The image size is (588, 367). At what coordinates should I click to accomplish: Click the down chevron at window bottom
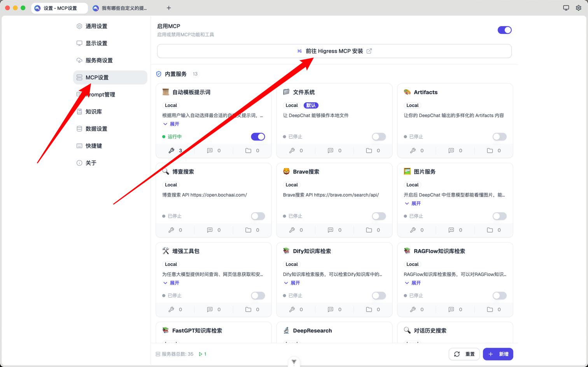click(x=294, y=362)
